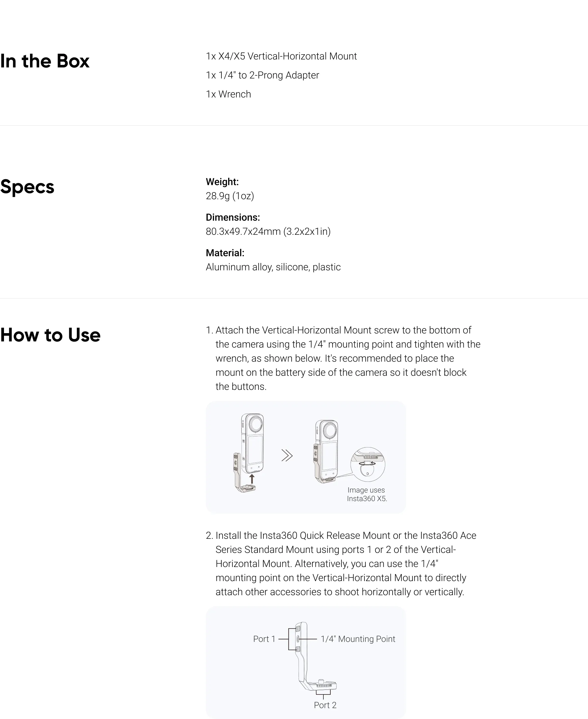Click the "How to Use" heading

50,335
